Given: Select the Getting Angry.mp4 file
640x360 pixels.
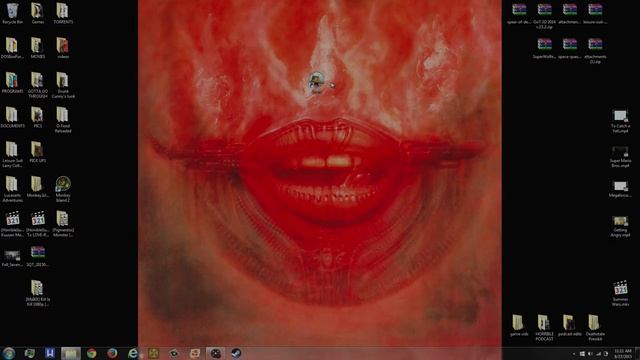Looking at the screenshot, I should point(620,227).
